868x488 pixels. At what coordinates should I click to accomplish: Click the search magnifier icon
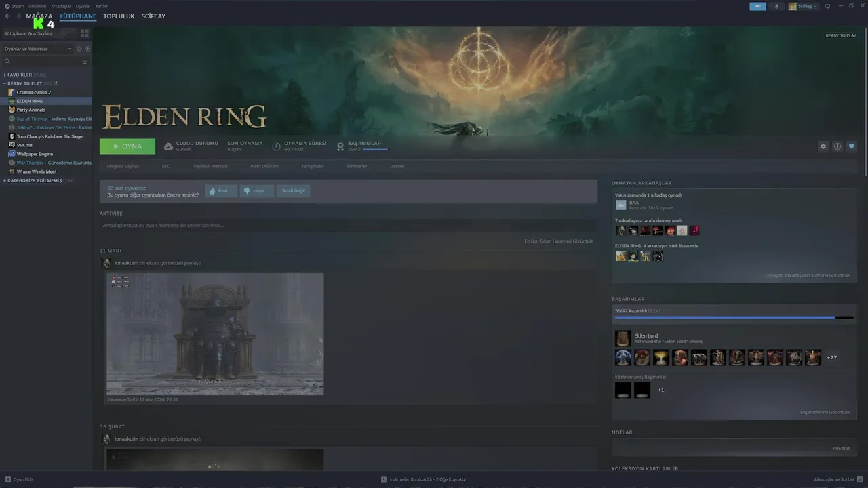tap(7, 62)
